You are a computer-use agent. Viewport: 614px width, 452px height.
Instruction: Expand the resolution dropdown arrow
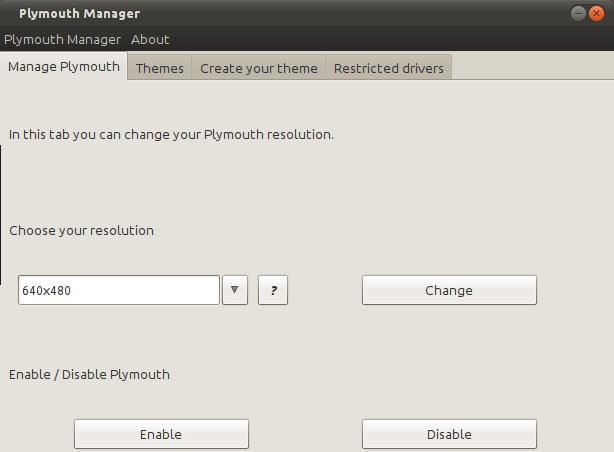[x=235, y=290]
